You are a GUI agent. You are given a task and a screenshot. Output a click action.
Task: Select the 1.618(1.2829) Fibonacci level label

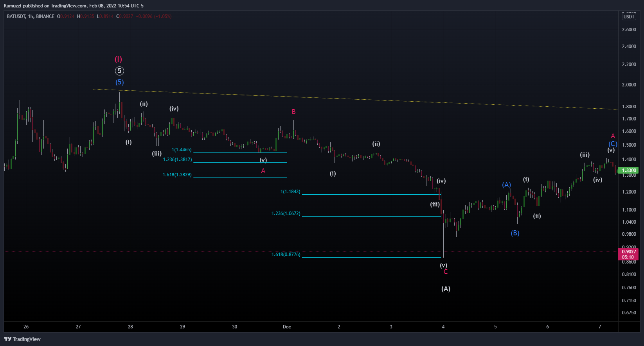[x=177, y=175]
